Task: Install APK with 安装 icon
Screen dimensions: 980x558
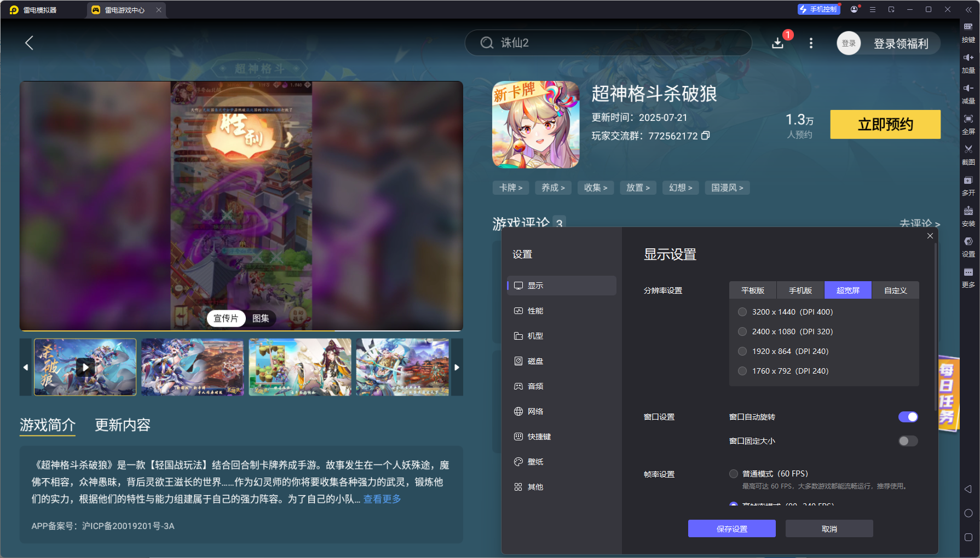Action: click(969, 217)
